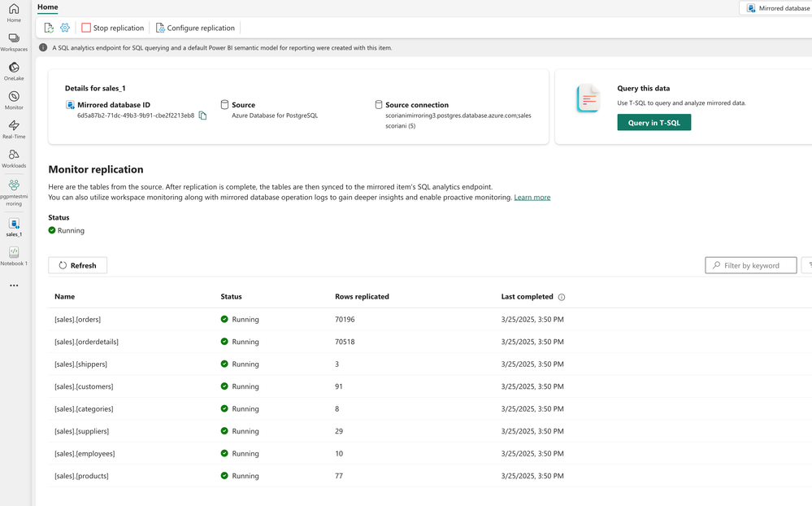Open the settings gear in toolbar

click(65, 28)
